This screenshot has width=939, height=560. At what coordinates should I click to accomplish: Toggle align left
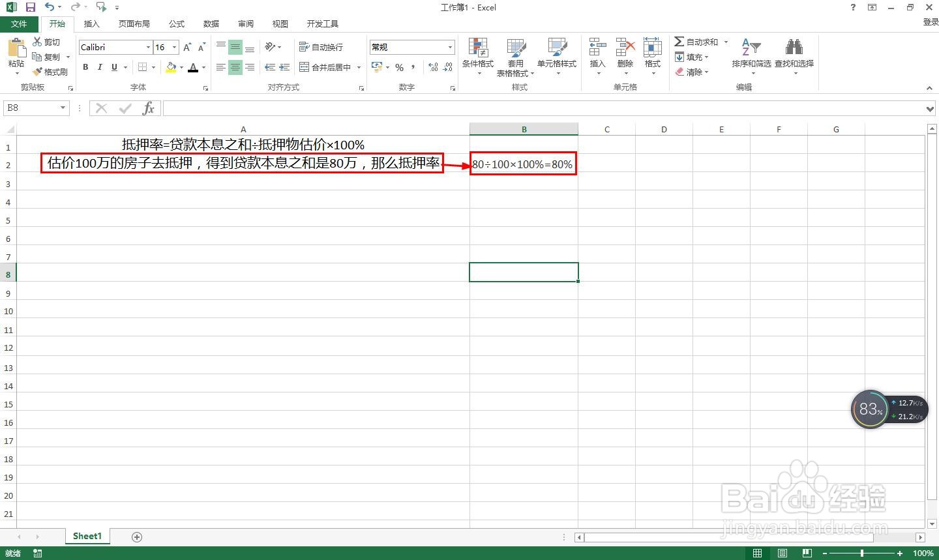point(221,67)
